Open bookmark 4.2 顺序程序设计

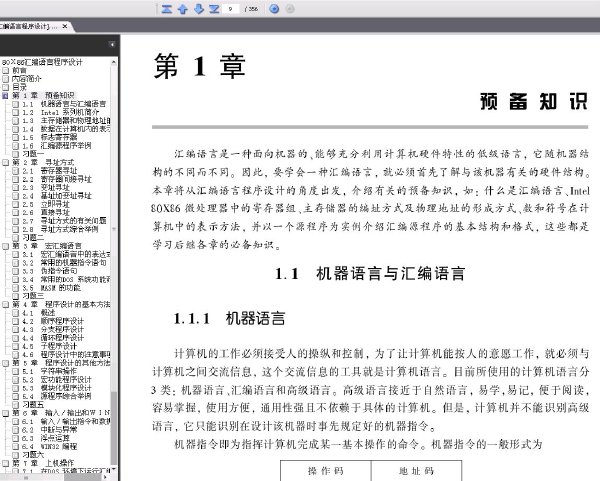coord(53,321)
